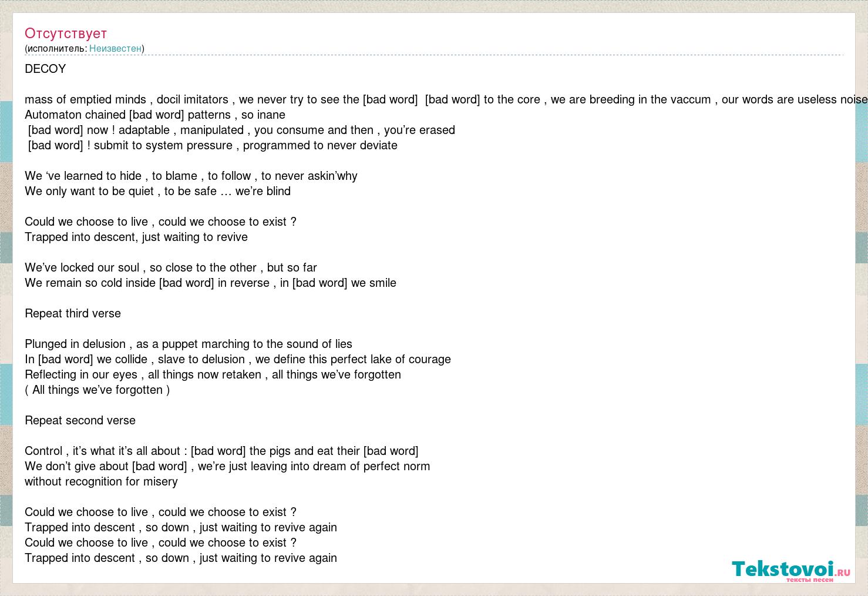Click the Tekstovoi.ru logo

[x=790, y=570]
